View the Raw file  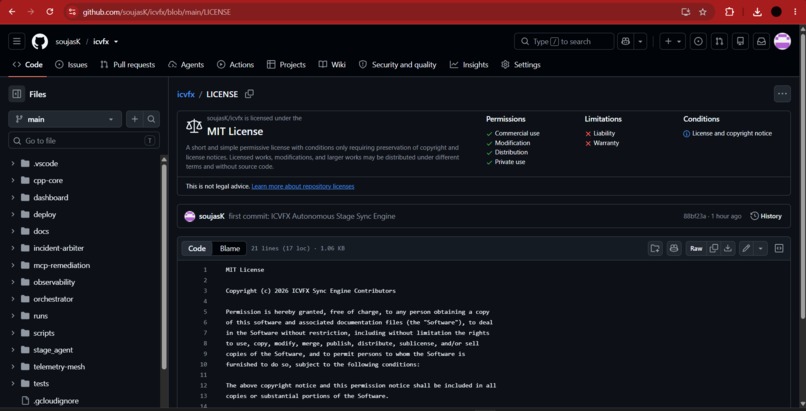click(696, 249)
